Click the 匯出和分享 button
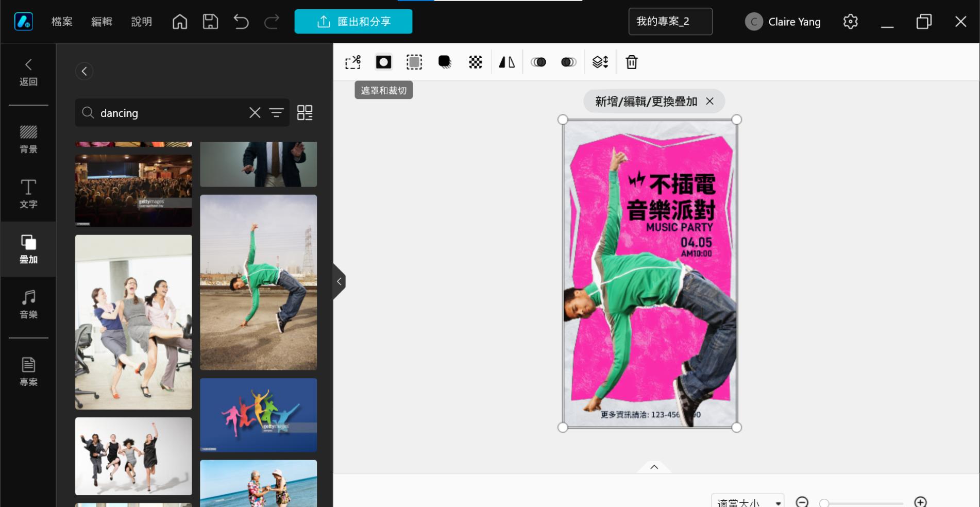Image resolution: width=980 pixels, height=507 pixels. click(353, 22)
